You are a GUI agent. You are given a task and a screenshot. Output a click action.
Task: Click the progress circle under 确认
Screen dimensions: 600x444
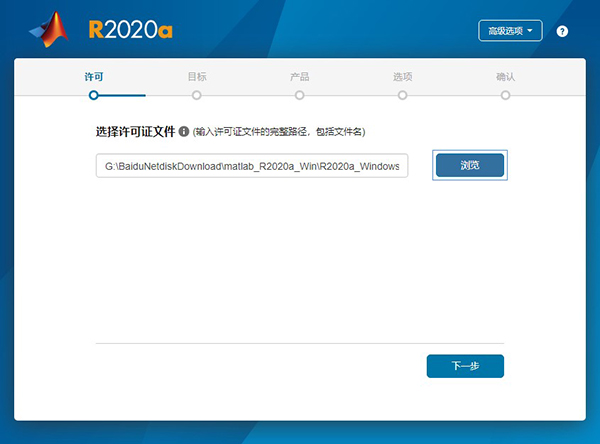click(505, 95)
